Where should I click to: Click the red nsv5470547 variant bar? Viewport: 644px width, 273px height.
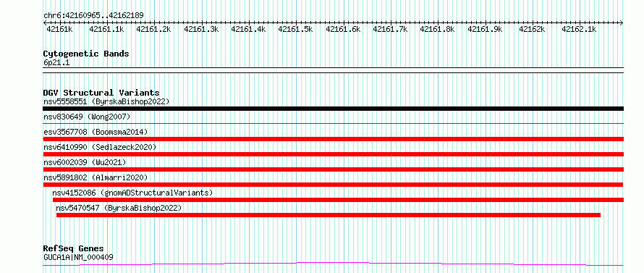(x=329, y=215)
